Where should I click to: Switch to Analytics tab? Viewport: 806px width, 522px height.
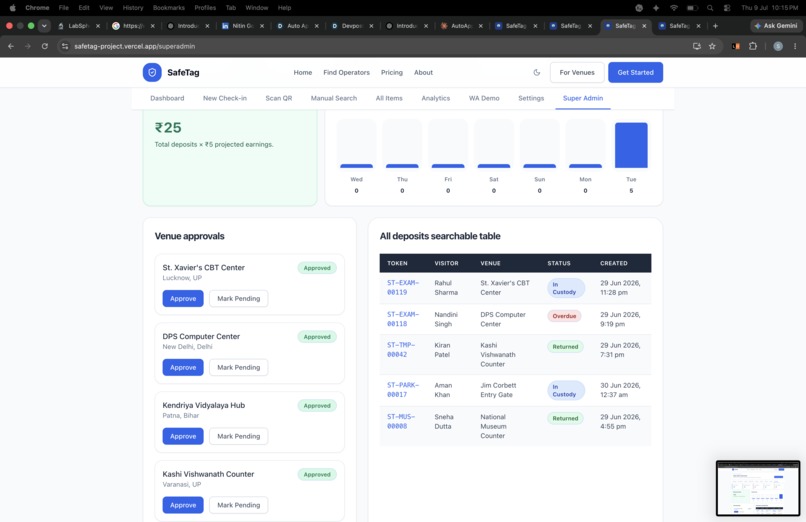(x=435, y=98)
